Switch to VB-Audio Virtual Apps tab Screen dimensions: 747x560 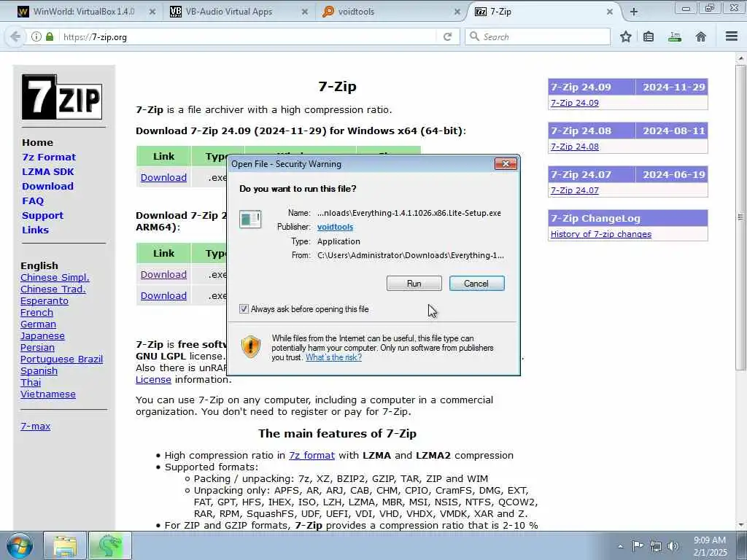pyautogui.click(x=239, y=12)
